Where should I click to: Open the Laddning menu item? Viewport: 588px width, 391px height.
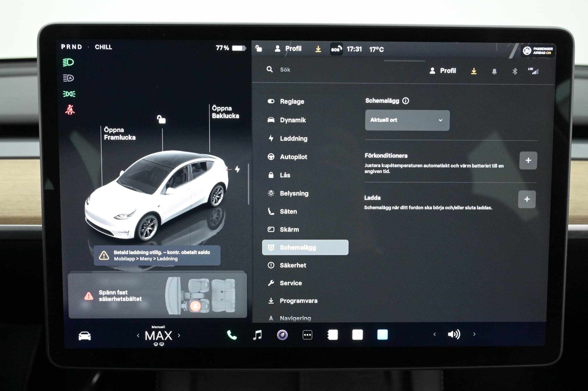(293, 138)
